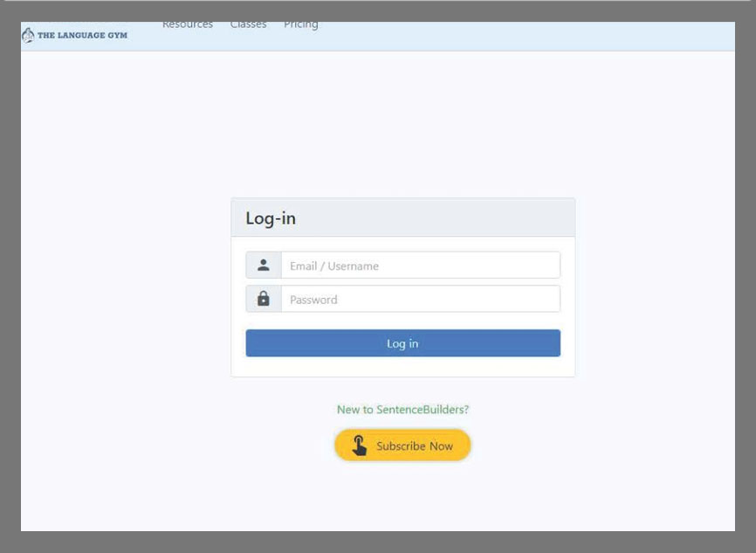The height and width of the screenshot is (553, 756).
Task: Click The Language Gym logo
Action: point(75,35)
